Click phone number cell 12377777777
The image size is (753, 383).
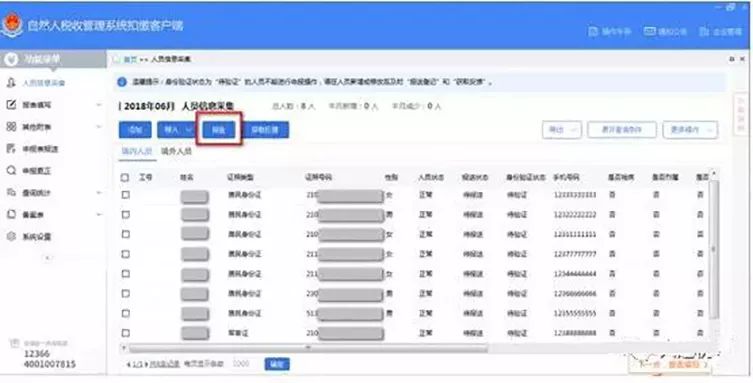click(575, 254)
